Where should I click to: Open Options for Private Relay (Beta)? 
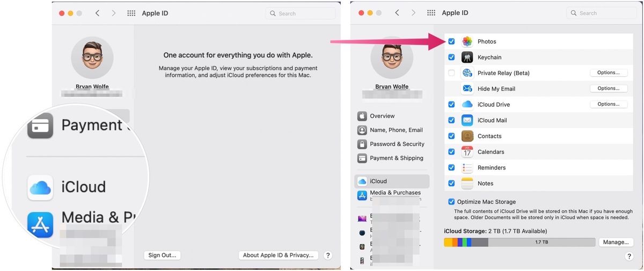pyautogui.click(x=609, y=73)
